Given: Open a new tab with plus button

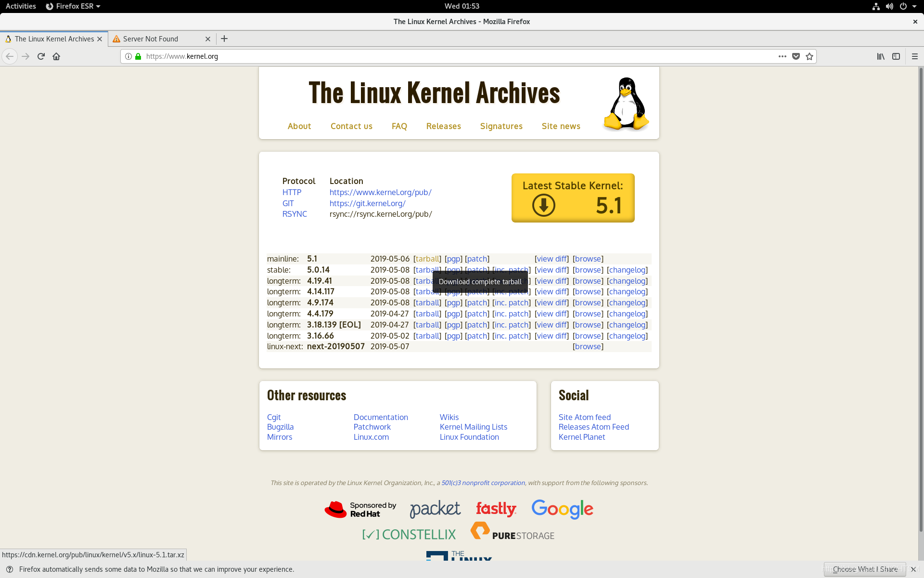Looking at the screenshot, I should (x=224, y=39).
